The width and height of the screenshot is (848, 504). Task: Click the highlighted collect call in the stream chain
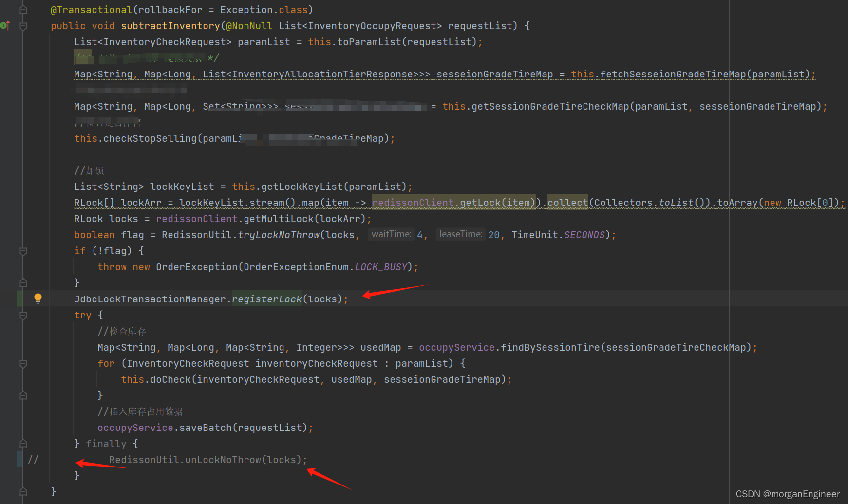click(568, 203)
